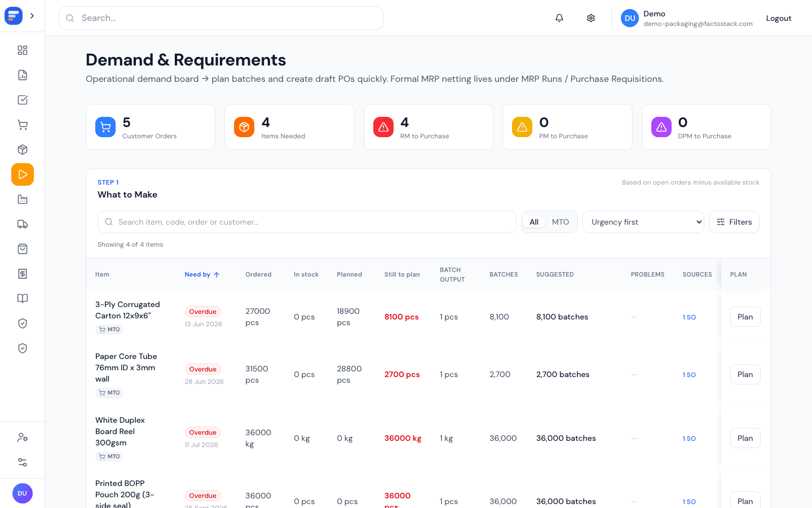
Task: Click Plan for 3-Ply Corrugated Carton
Action: point(745,317)
